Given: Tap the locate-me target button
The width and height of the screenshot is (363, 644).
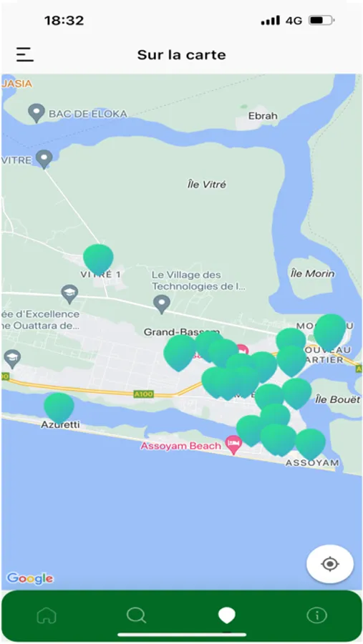Looking at the screenshot, I should (x=329, y=564).
